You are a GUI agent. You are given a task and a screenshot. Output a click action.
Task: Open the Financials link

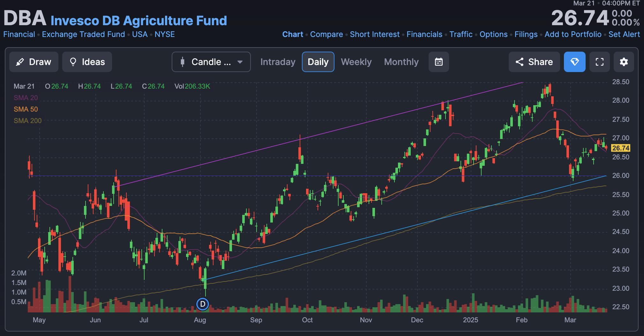pos(424,34)
